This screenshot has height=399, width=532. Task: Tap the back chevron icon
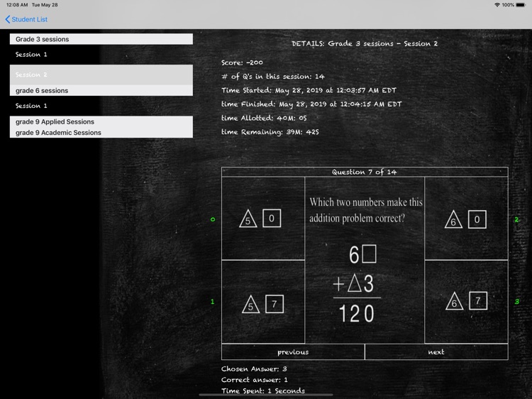pos(8,19)
